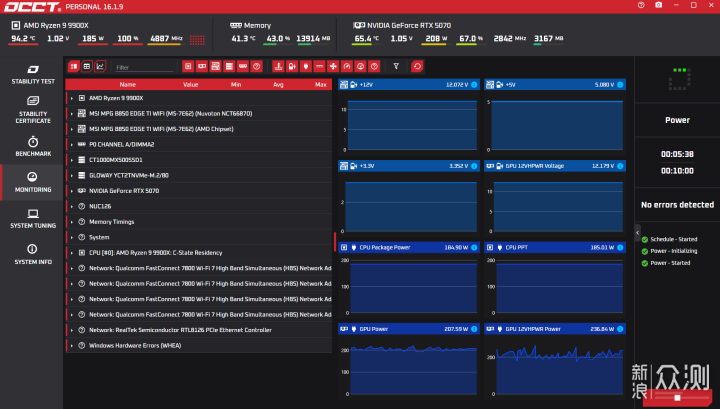
Task: Expand GLOWAY YCT2TNVMe-M.2/80 row
Action: (72, 176)
